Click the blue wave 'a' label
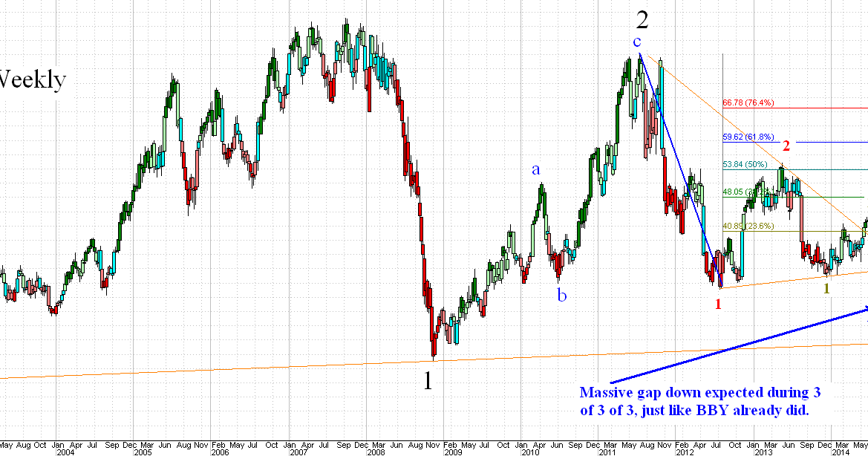This screenshot has height=456, width=868. click(x=535, y=170)
